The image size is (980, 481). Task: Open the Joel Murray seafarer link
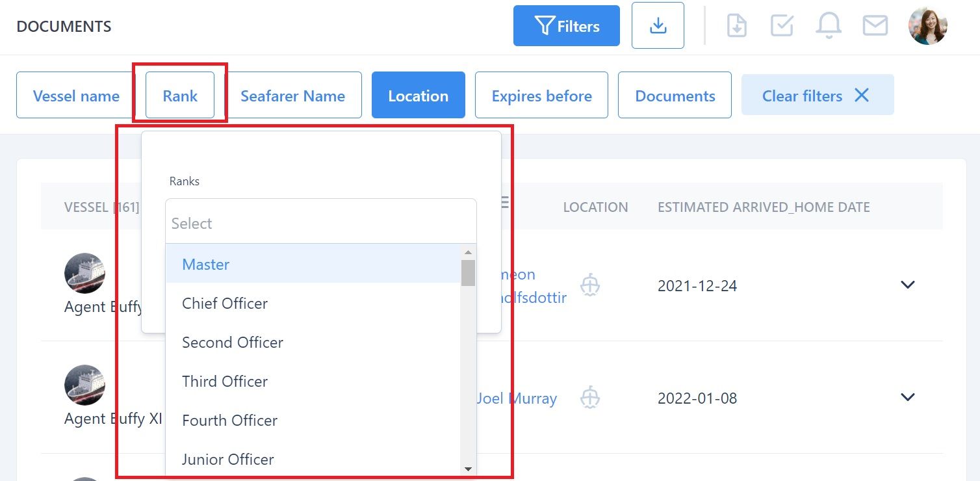(517, 398)
